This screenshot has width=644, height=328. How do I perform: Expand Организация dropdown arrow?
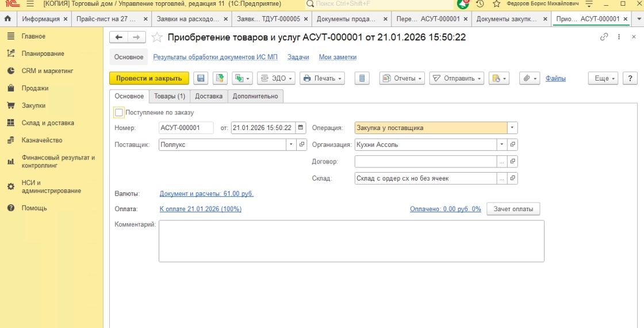502,144
